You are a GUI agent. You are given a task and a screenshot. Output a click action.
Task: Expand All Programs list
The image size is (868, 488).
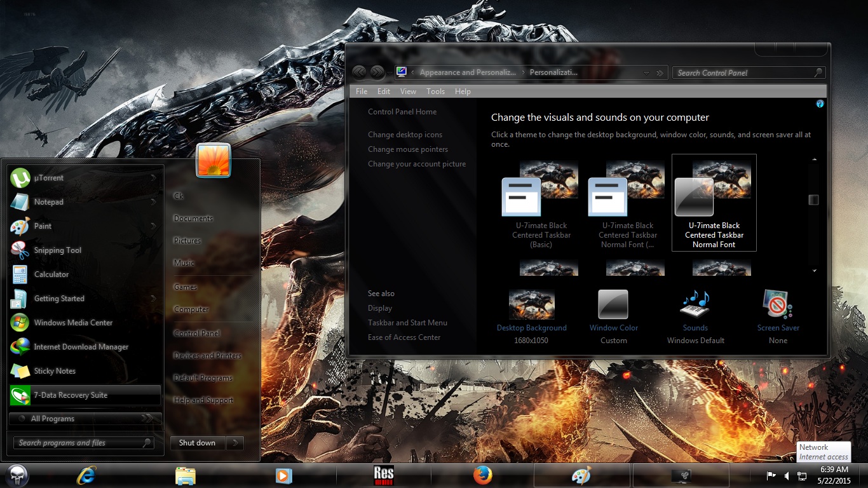pos(85,419)
